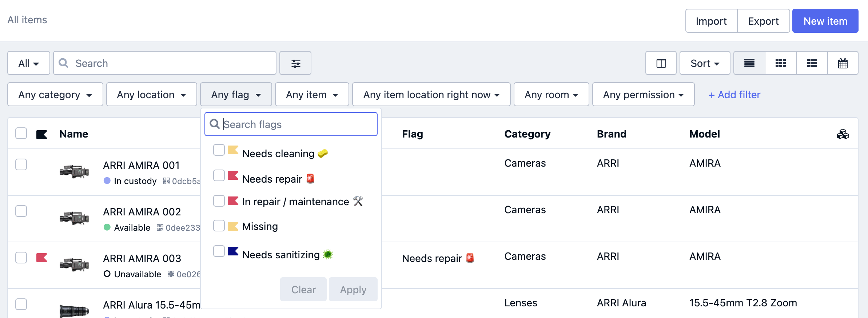
Task: Click the All items page title
Action: pos(27,20)
